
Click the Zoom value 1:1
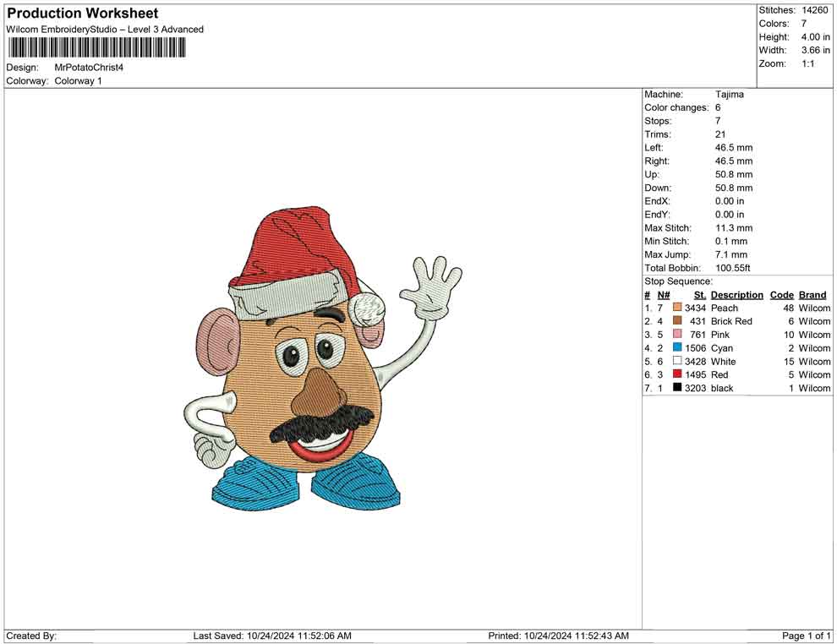click(x=807, y=63)
